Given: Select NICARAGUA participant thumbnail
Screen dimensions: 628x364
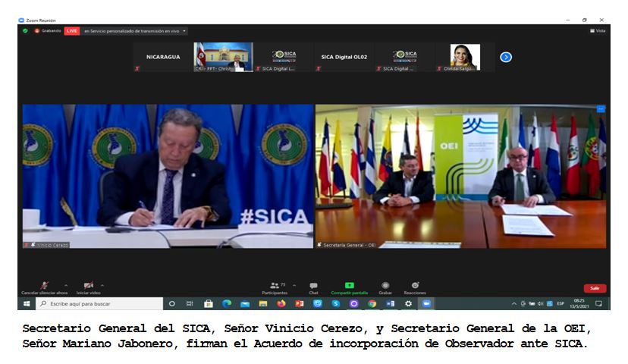Looking at the screenshot, I should (x=163, y=58).
